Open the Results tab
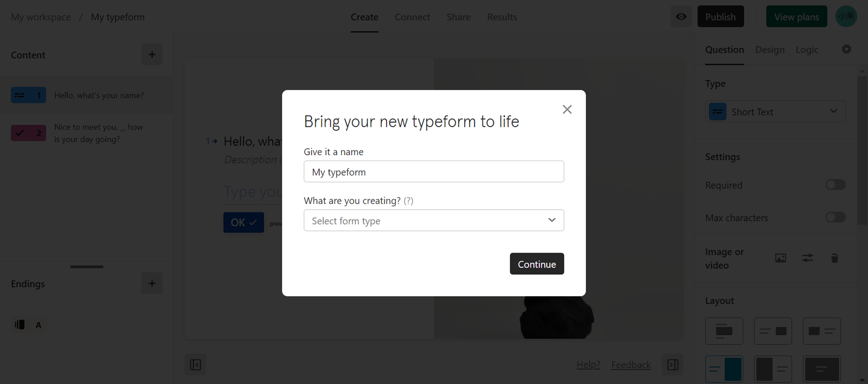The width and height of the screenshot is (868, 384). (x=502, y=17)
